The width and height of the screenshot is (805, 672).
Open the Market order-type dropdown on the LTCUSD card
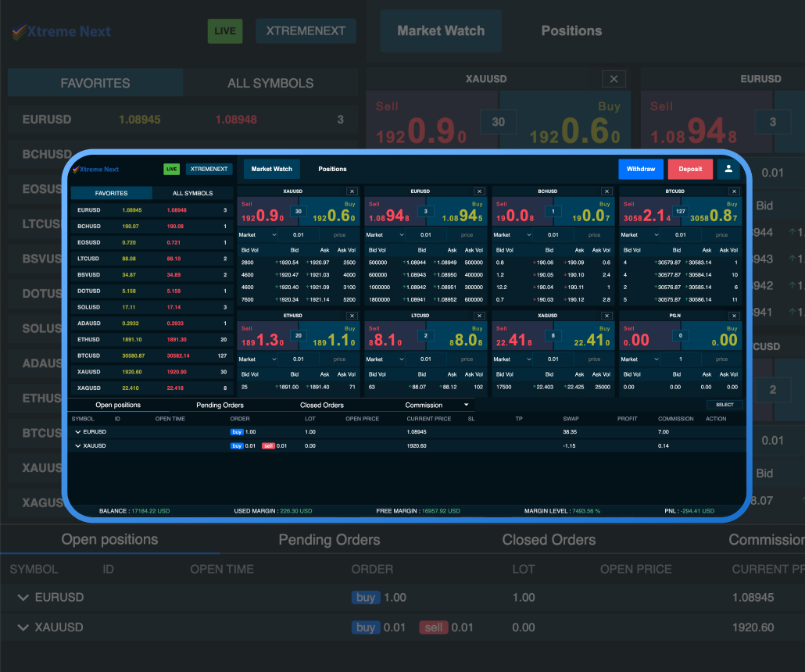(385, 359)
